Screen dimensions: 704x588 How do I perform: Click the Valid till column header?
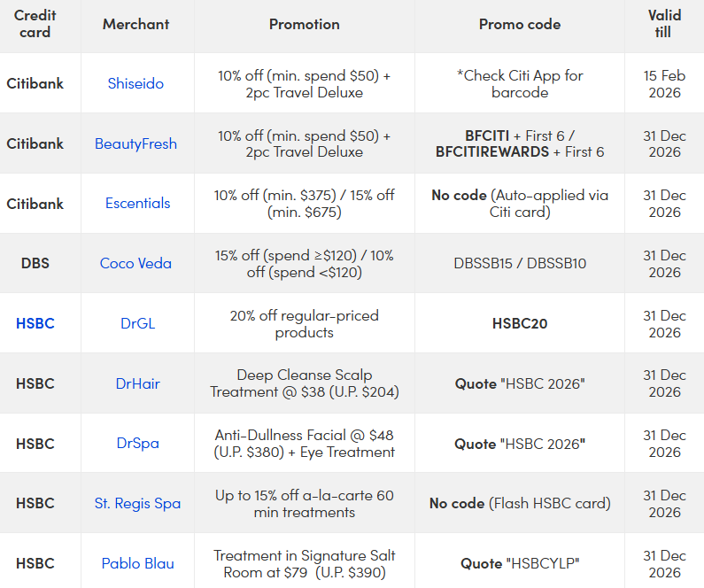[663, 25]
